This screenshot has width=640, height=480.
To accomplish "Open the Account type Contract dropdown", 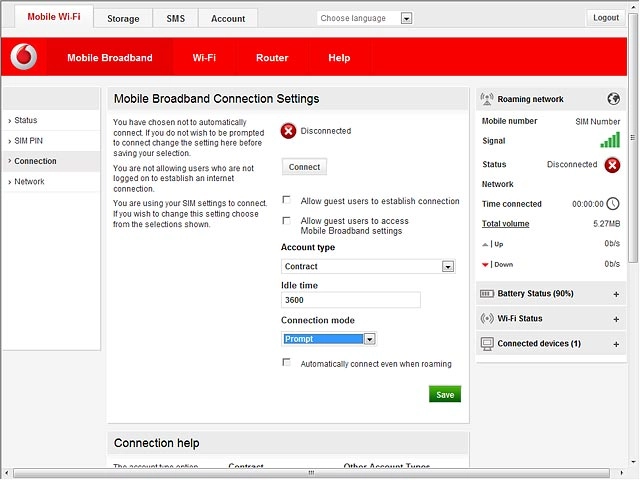I will click(448, 267).
